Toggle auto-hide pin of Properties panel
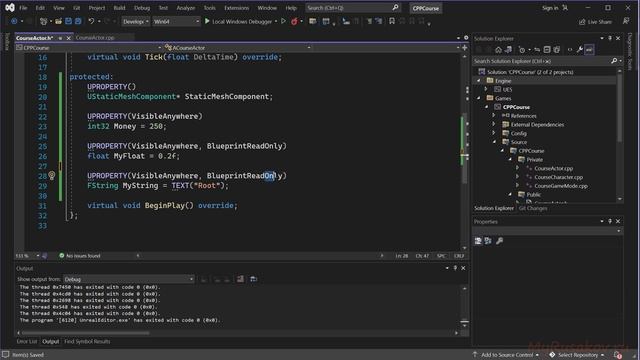This screenshot has width=640, height=360. pyautogui.click(x=610, y=221)
